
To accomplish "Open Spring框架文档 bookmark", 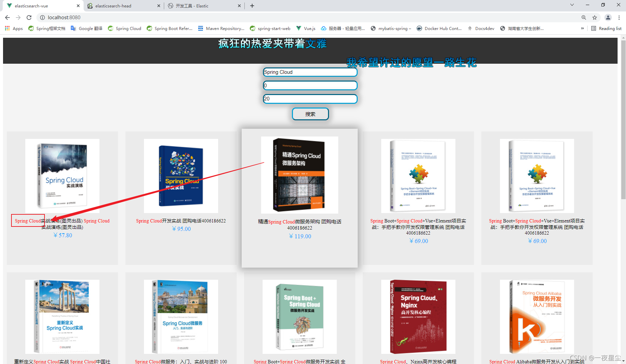I will 47,29.
